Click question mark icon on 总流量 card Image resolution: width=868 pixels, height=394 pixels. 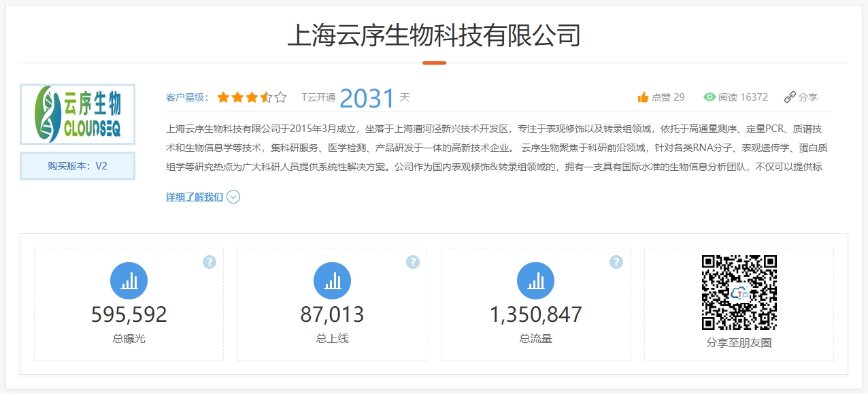tap(616, 262)
